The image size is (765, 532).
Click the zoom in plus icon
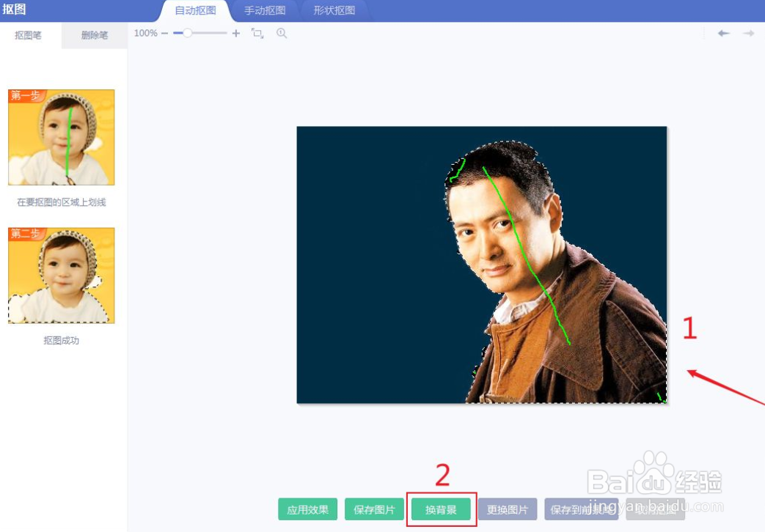point(236,33)
